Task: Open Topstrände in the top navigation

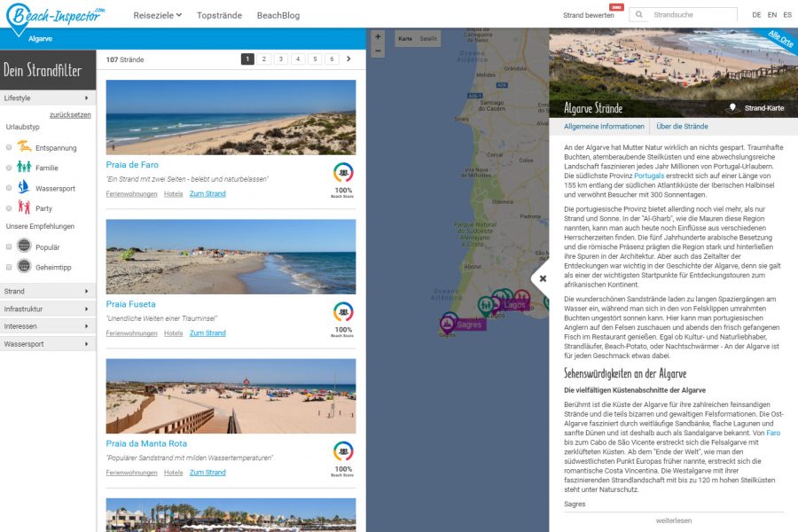Action: point(219,15)
